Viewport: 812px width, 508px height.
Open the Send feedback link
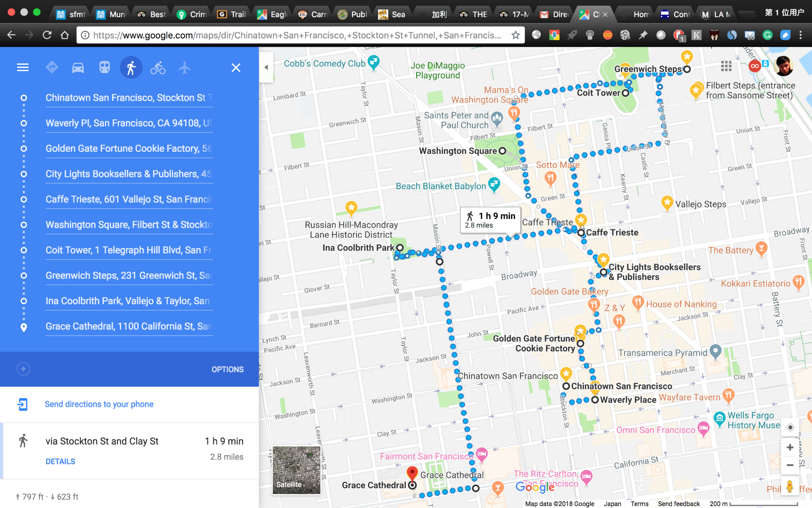point(679,504)
